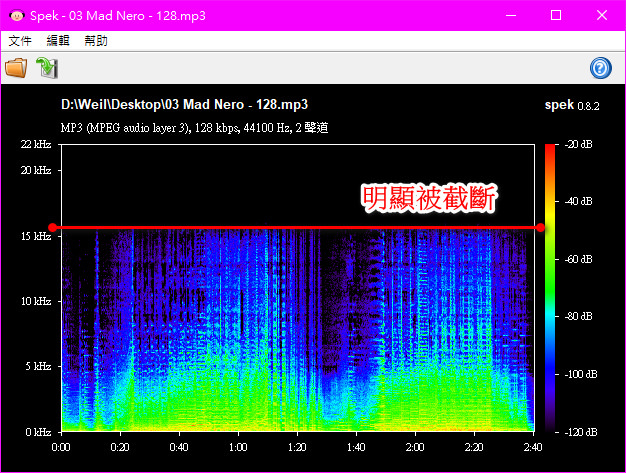Screen dimensions: 626x473
Task: Click the open file folder icon
Action: (x=16, y=68)
